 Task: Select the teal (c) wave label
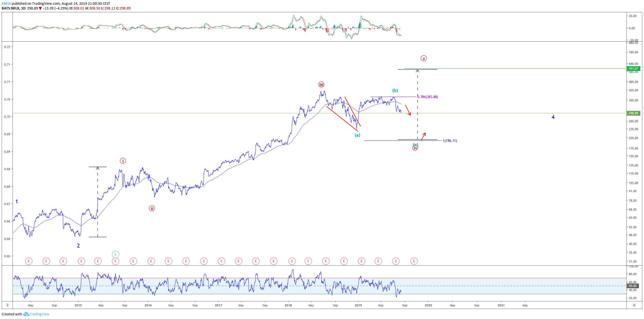tap(415, 144)
